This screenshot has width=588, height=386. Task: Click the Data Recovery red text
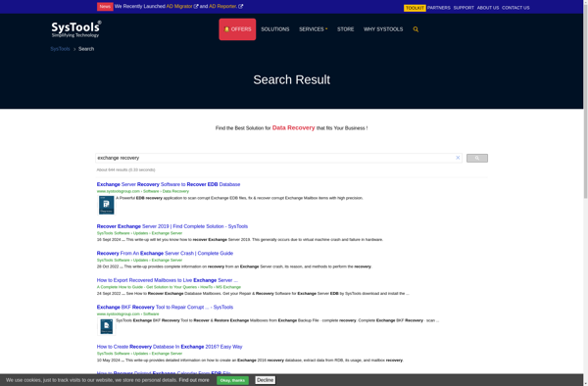click(x=293, y=127)
